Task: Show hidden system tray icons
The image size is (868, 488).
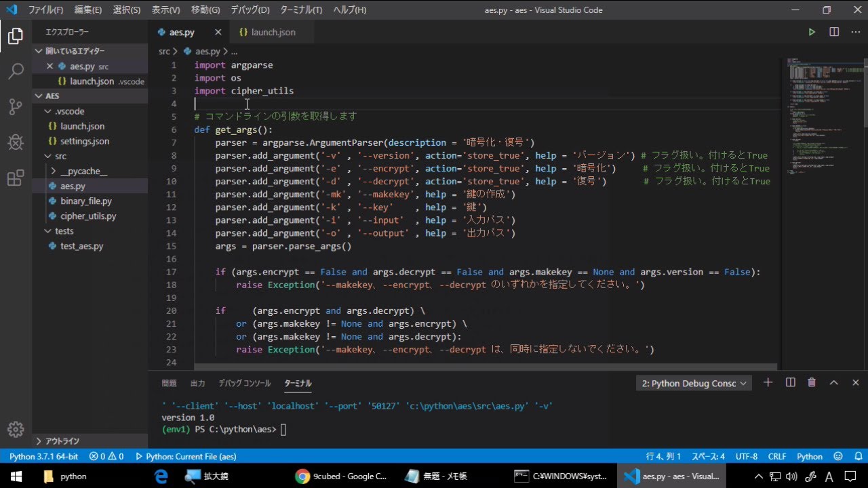Action: tap(759, 476)
